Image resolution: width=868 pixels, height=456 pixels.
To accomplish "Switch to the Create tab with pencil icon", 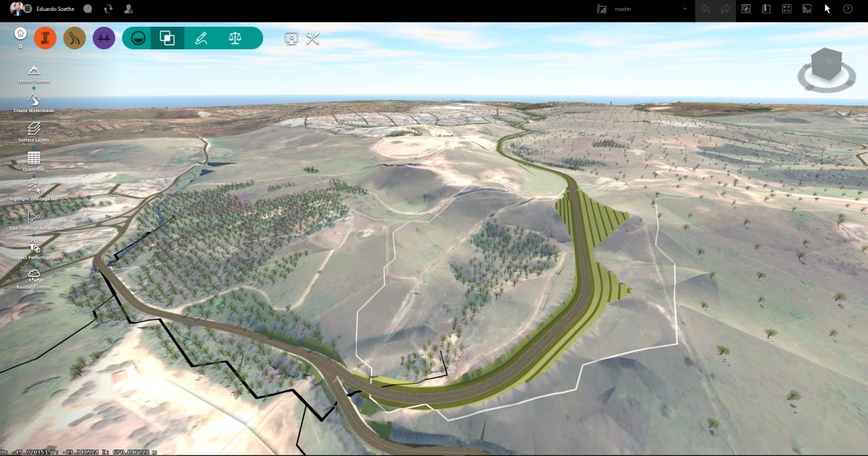I will click(201, 38).
